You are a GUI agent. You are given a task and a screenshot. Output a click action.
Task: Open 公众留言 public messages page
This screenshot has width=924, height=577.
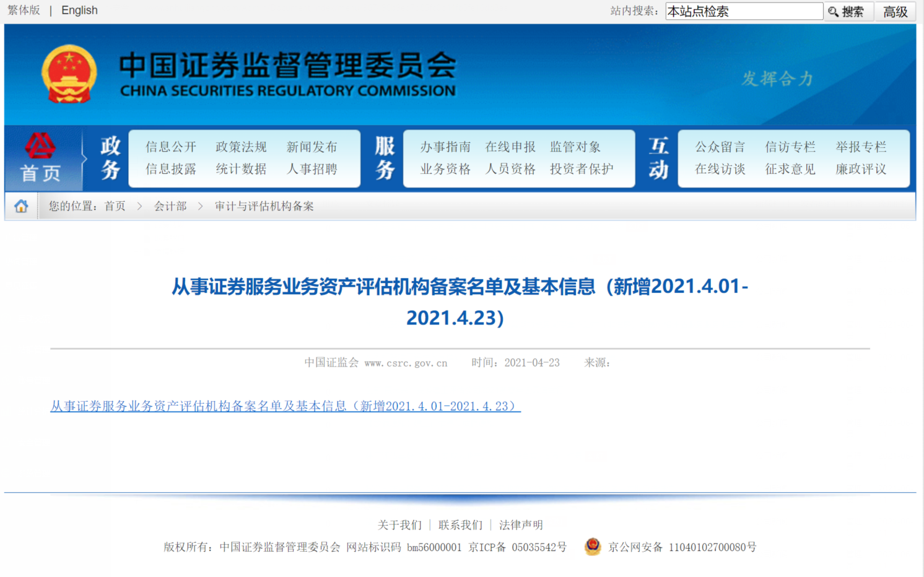(720, 147)
